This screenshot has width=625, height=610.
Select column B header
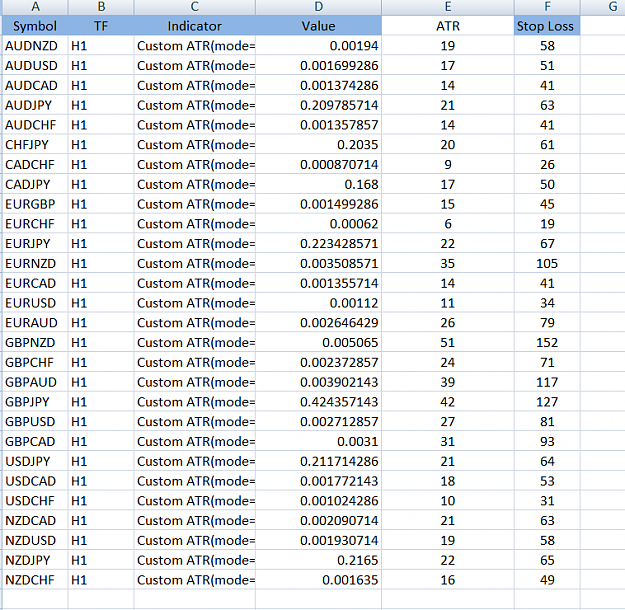coord(101,7)
